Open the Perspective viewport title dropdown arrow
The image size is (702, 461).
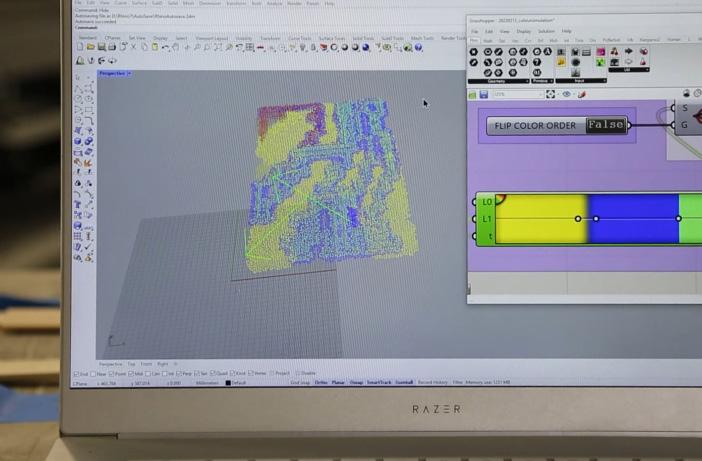129,73
